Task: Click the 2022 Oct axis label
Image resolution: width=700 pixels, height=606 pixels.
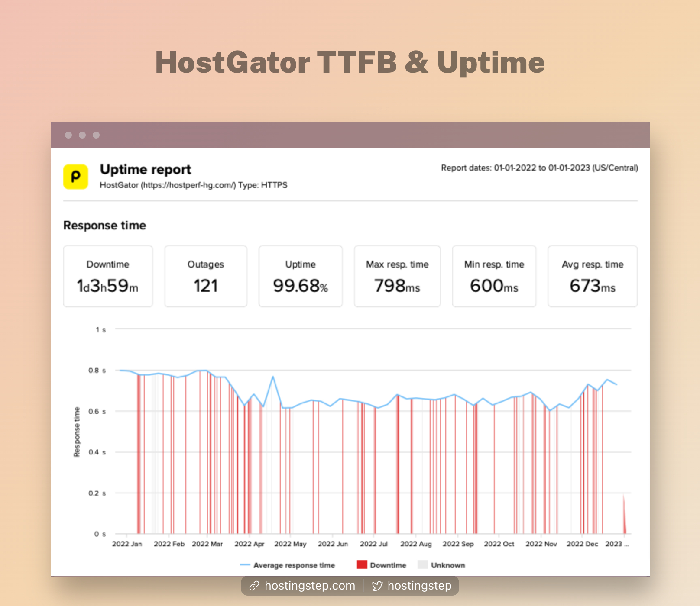Action: [499, 544]
